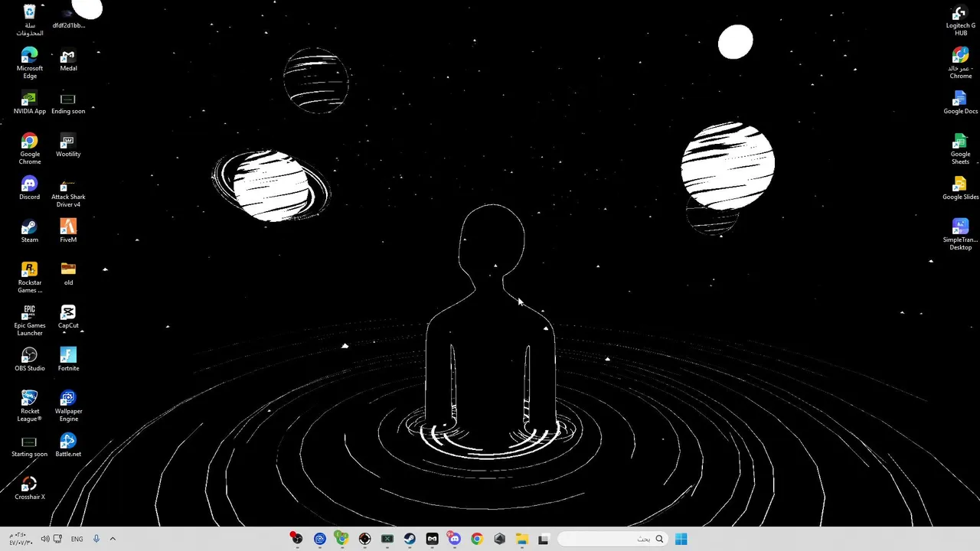Image resolution: width=980 pixels, height=551 pixels.
Task: Open CapCut desktop shortcut
Action: pyautogui.click(x=68, y=318)
